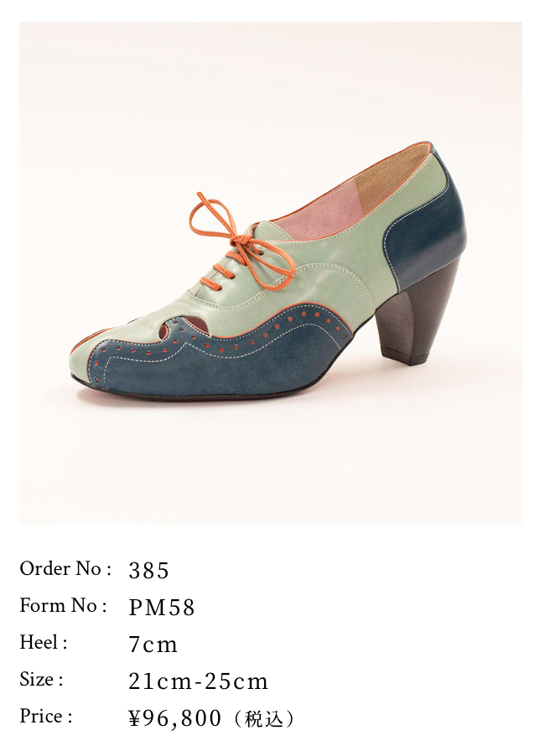Click the Heel label

pyautogui.click(x=44, y=642)
